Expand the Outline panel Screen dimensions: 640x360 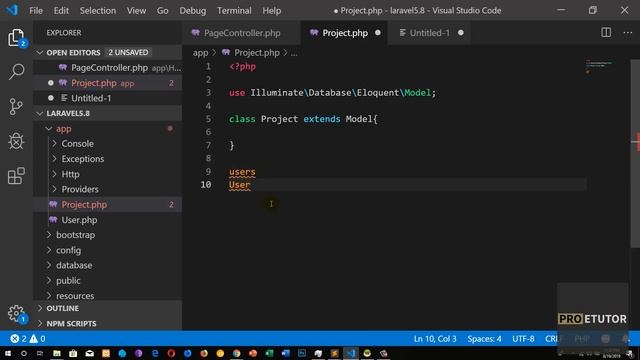point(40,308)
